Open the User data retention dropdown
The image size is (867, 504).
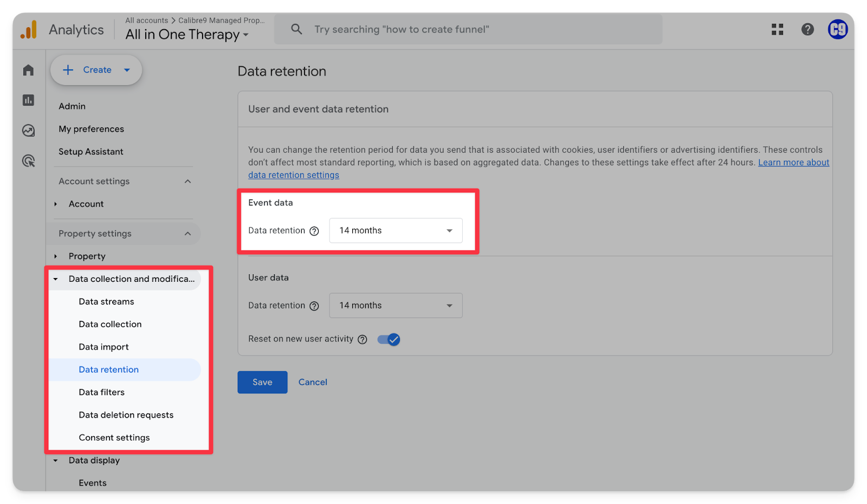coord(396,306)
